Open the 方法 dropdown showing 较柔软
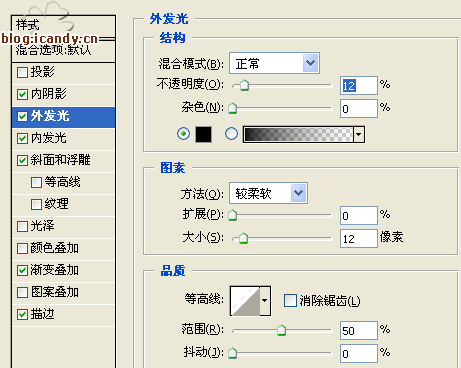Image resolution: width=461 pixels, height=368 pixels. [x=268, y=193]
